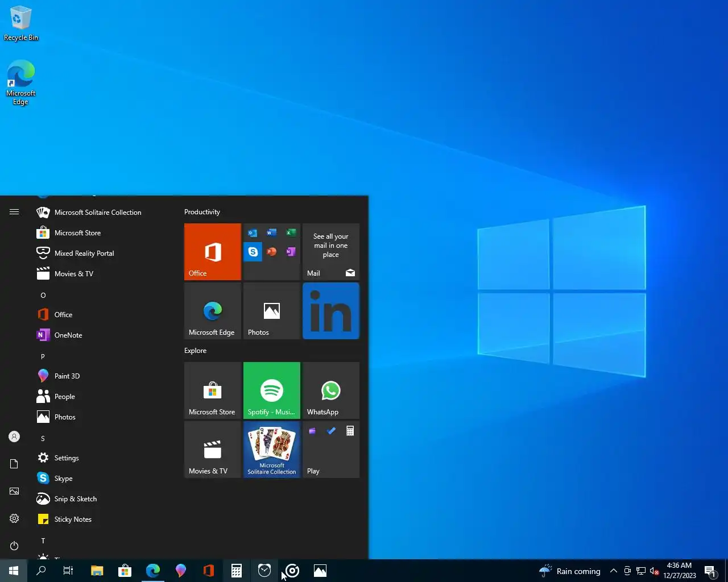Click the Explore group heading
Viewport: 728px width, 582px height.
195,351
